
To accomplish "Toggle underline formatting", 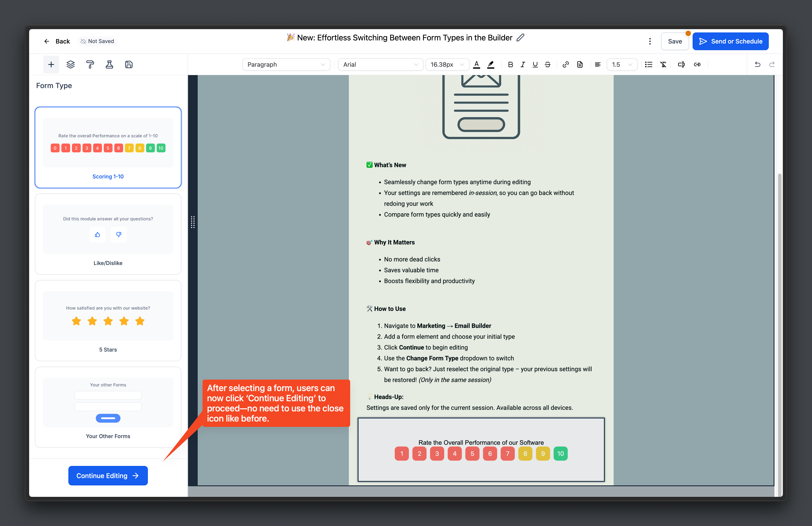I will point(535,64).
